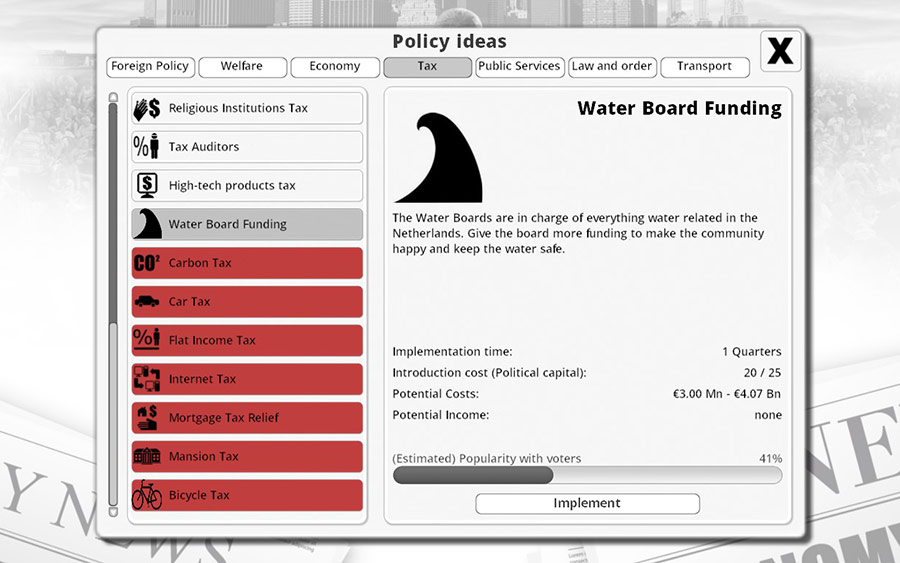900x563 pixels.
Task: Click the policy list scroll up arrow
Action: pyautogui.click(x=113, y=97)
